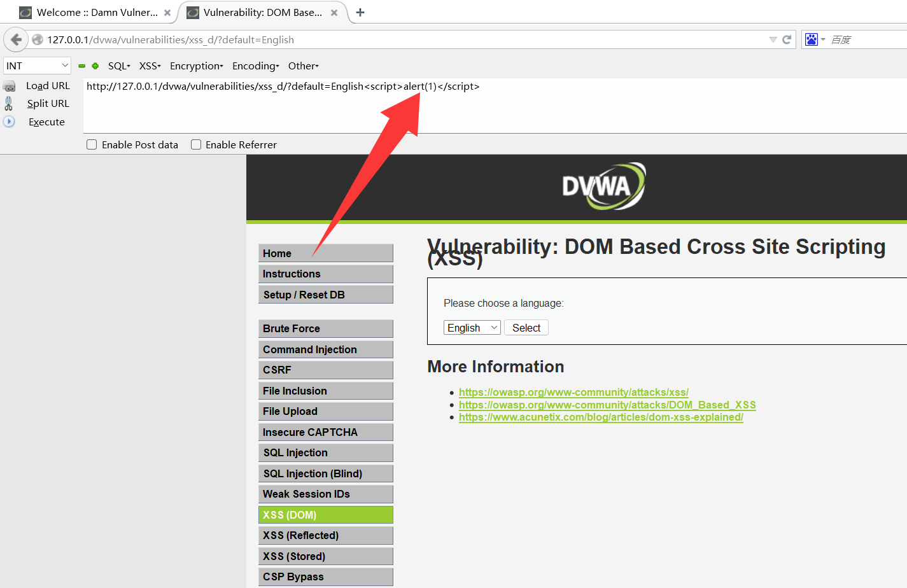Open Insecure CAPTCHA page
The image size is (907, 588).
tap(326, 432)
